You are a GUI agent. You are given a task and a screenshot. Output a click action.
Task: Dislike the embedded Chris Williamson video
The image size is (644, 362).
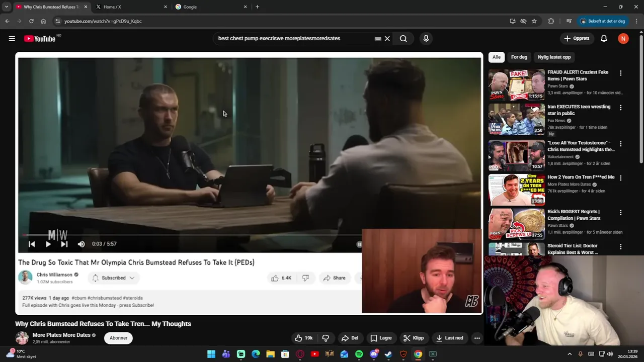click(305, 278)
